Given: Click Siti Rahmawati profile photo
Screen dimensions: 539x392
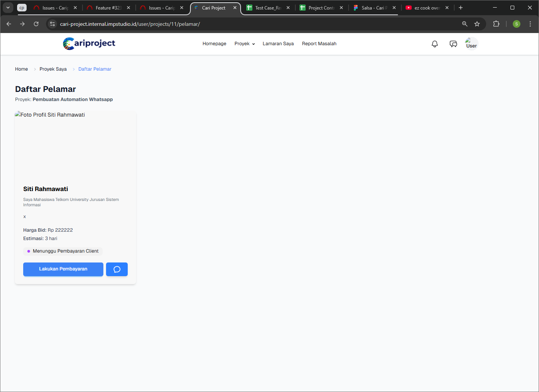Looking at the screenshot, I should click(75, 144).
